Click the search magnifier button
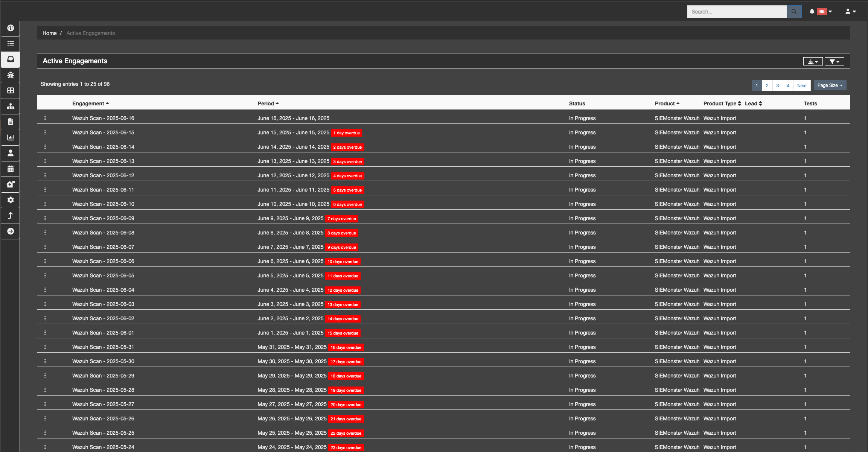This screenshot has height=452, width=868. coord(794,12)
